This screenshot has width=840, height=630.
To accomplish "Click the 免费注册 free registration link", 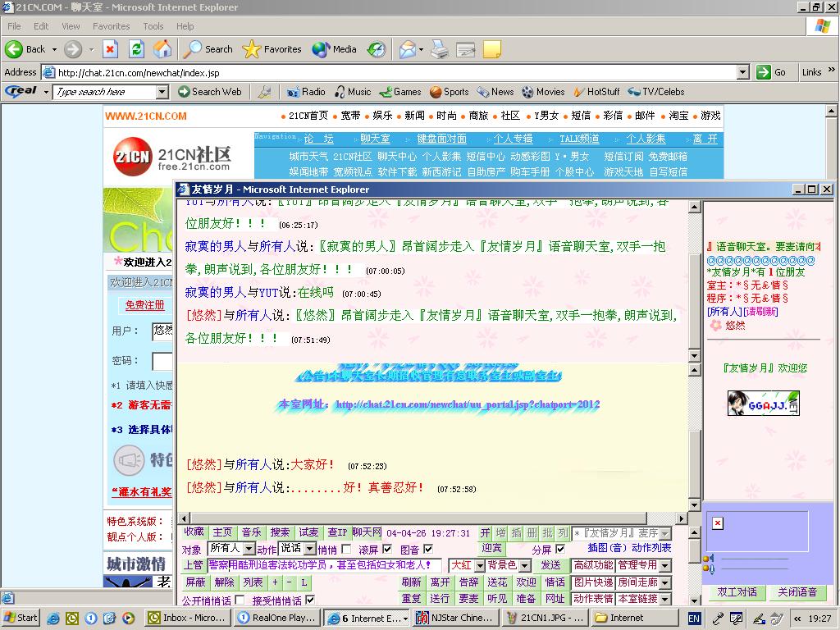I will click(x=144, y=305).
